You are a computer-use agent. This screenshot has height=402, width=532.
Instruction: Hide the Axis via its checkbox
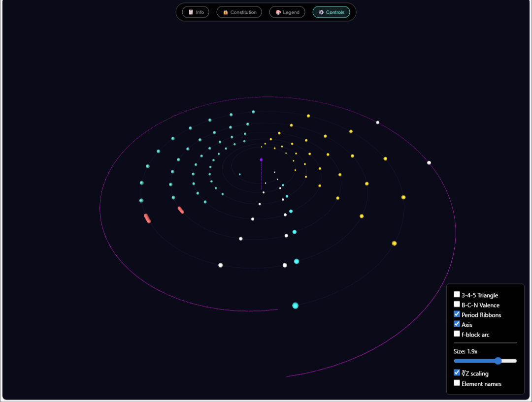tap(457, 324)
